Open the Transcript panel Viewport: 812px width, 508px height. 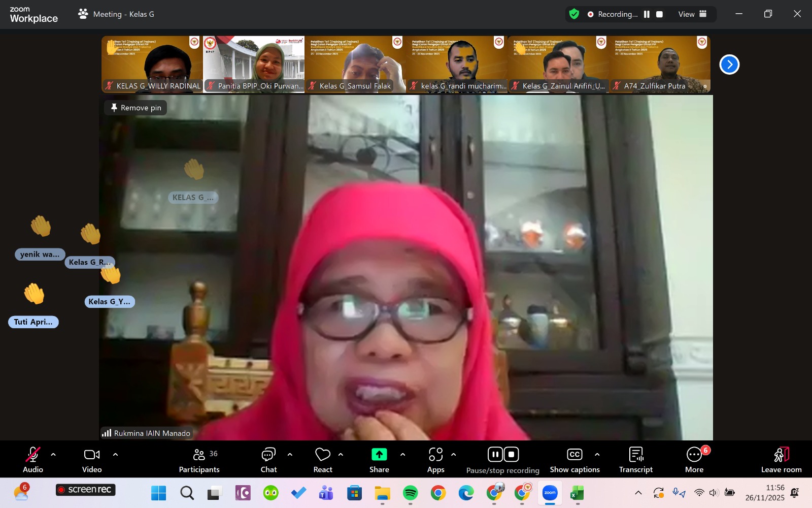pyautogui.click(x=635, y=460)
